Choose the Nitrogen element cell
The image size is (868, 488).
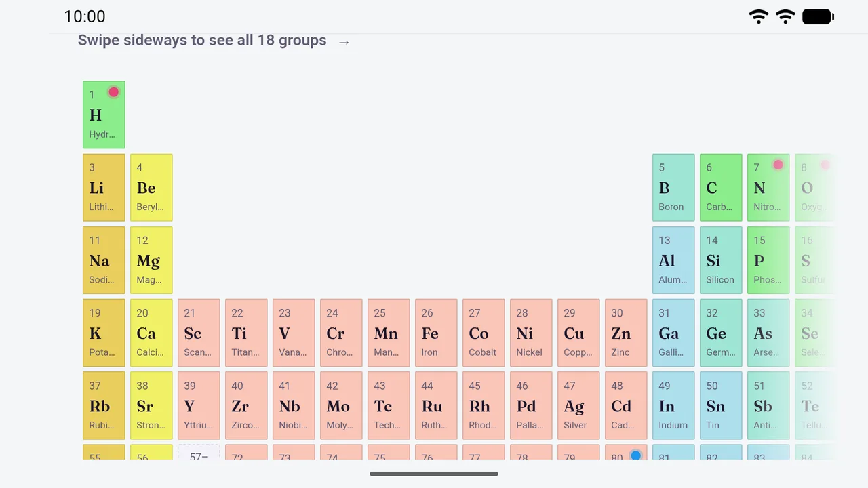coord(768,188)
